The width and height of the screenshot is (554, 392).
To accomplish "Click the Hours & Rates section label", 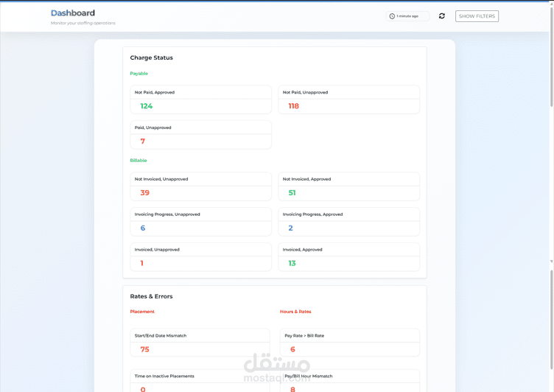I will pos(295,312).
